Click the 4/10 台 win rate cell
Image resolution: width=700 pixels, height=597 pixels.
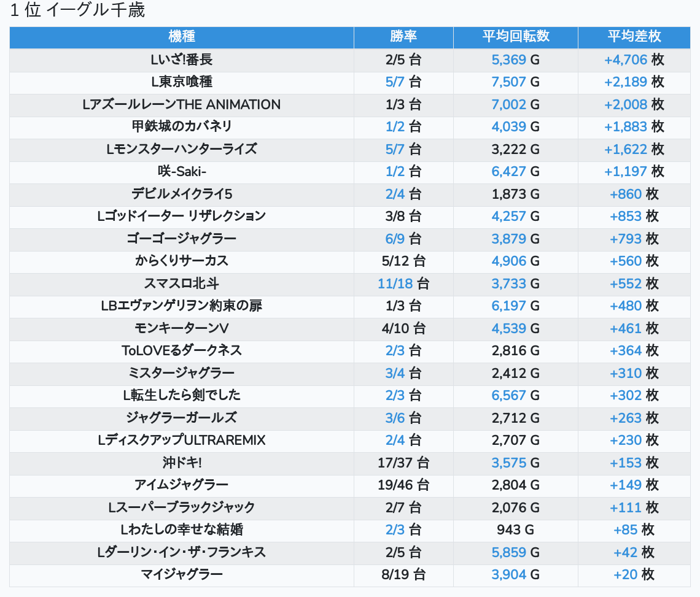tap(403, 328)
